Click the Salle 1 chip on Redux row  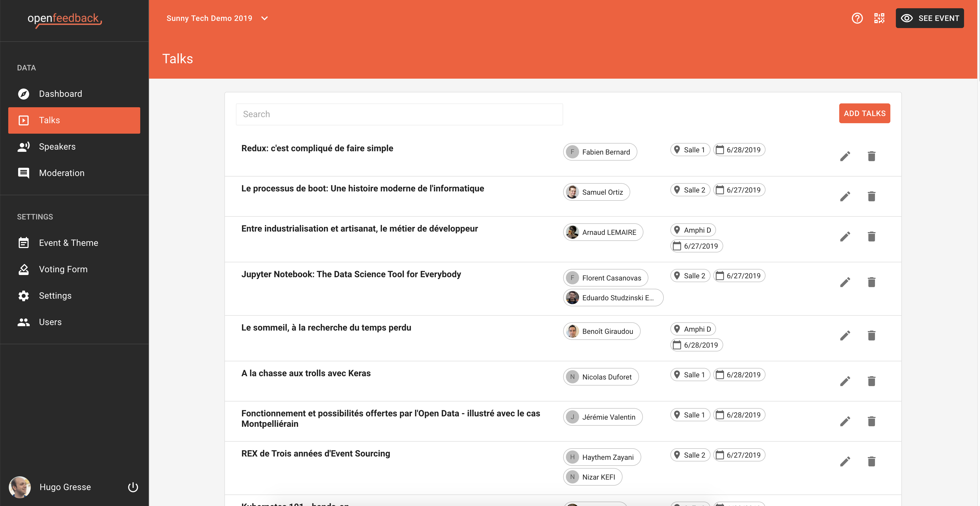(690, 150)
